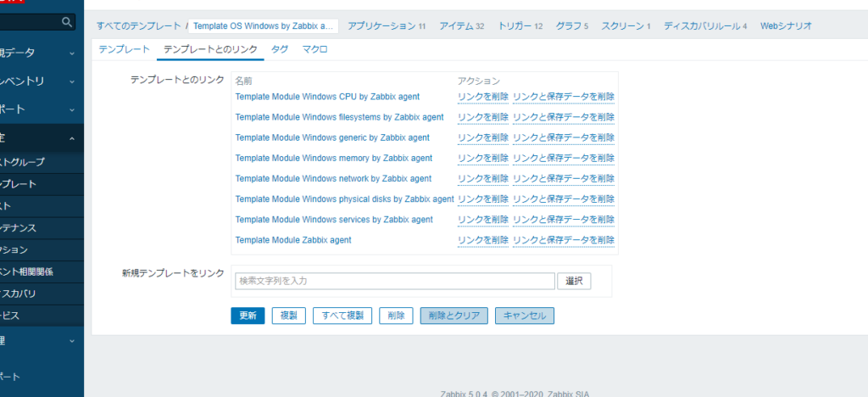Open Template Module Windows CPU by Zabbix agent
This screenshot has height=397, width=868.
[327, 97]
